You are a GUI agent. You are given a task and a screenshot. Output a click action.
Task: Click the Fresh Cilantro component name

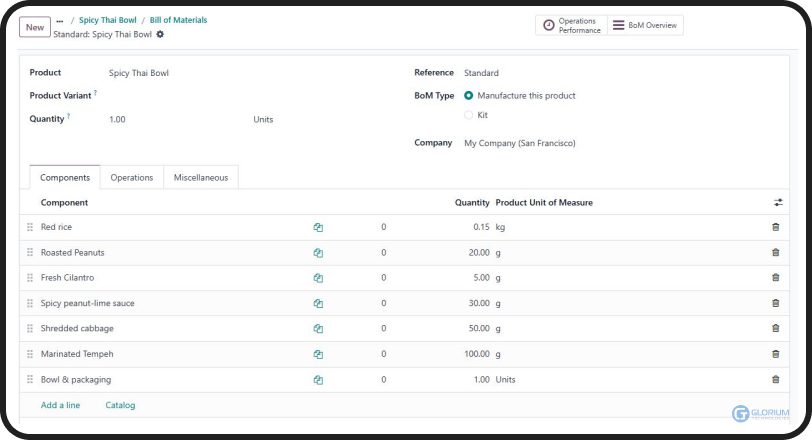(x=67, y=277)
